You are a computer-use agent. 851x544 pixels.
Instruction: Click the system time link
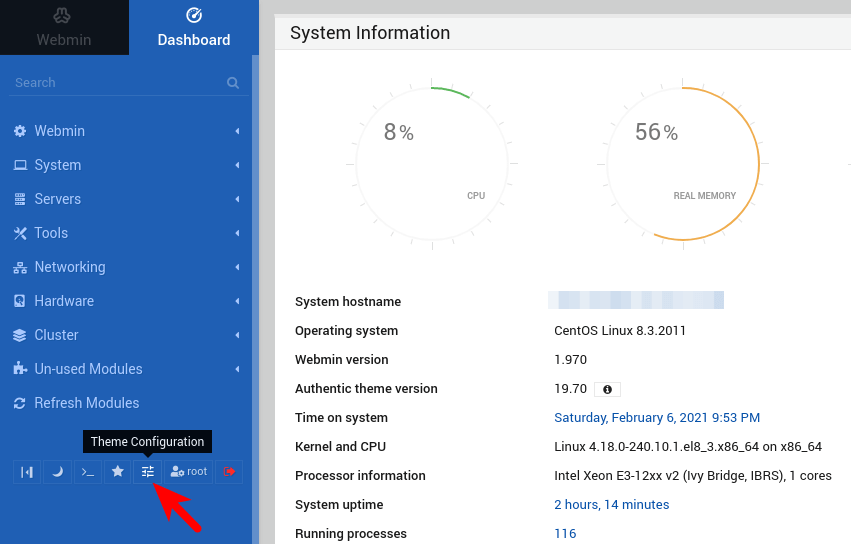pos(657,418)
